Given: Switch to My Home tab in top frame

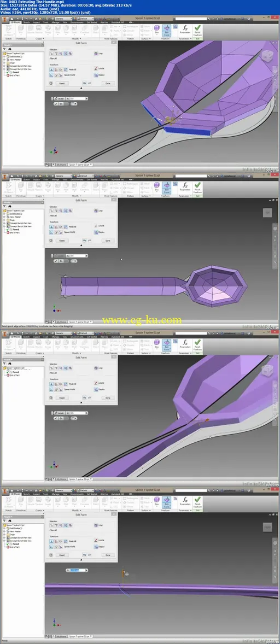Looking at the screenshot, I should coord(61,165).
